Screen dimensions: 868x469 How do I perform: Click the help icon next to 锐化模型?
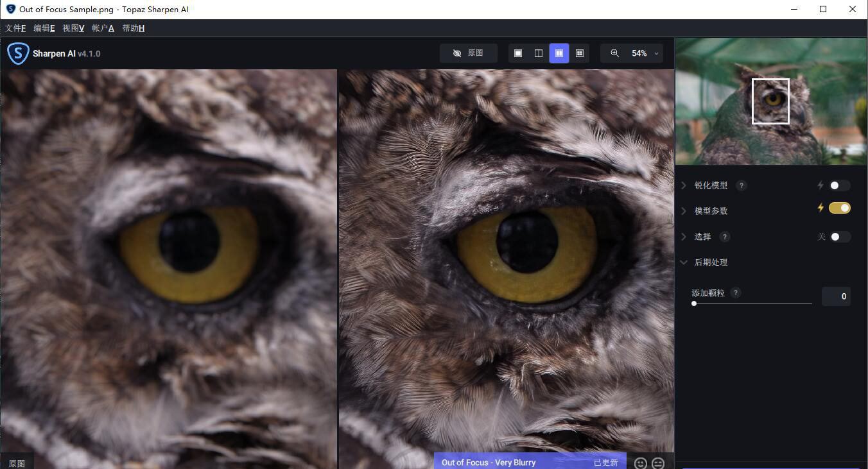click(x=741, y=185)
